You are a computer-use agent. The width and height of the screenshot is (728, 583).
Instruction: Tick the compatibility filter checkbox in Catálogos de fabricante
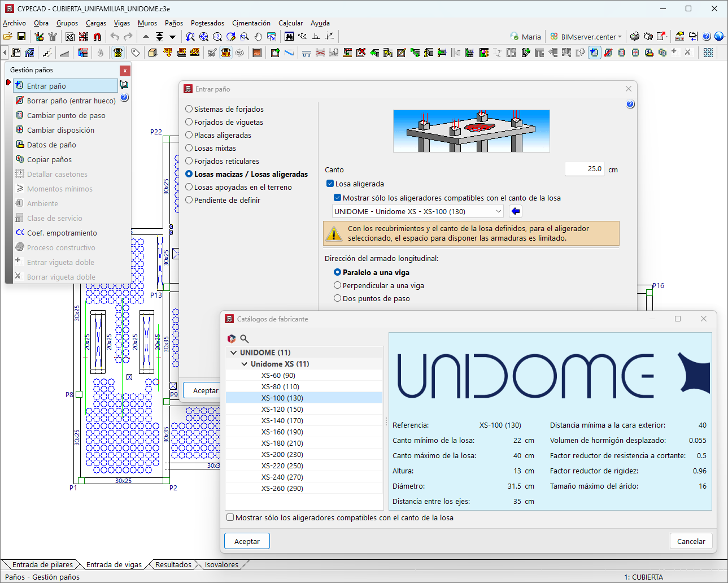point(230,517)
